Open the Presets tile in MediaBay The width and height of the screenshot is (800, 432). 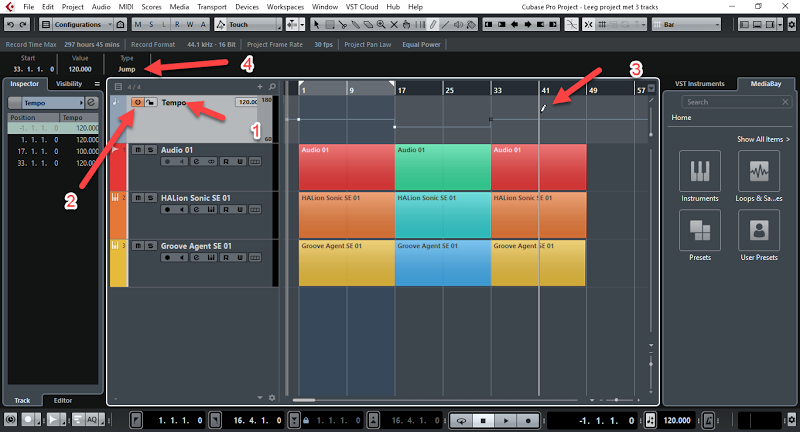click(699, 230)
